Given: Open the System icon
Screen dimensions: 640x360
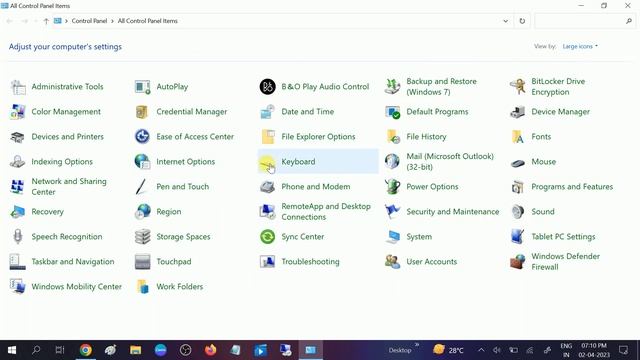Looking at the screenshot, I should 392,237.
